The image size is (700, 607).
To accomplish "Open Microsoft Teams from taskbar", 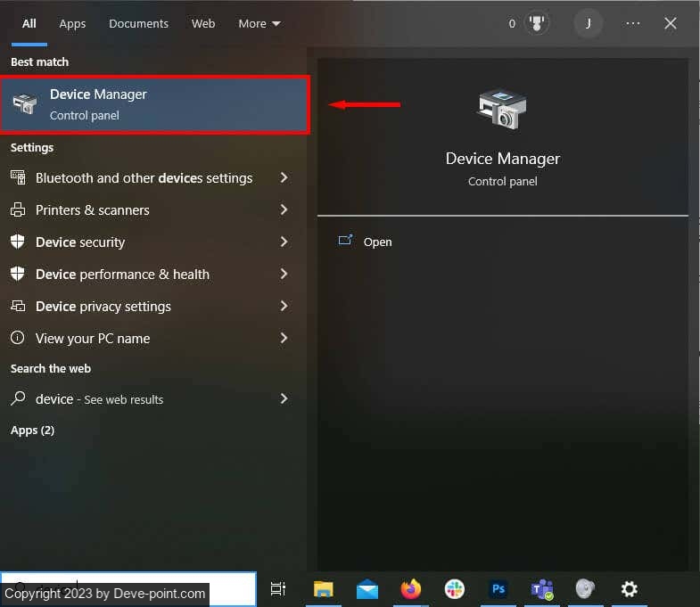I will click(542, 589).
